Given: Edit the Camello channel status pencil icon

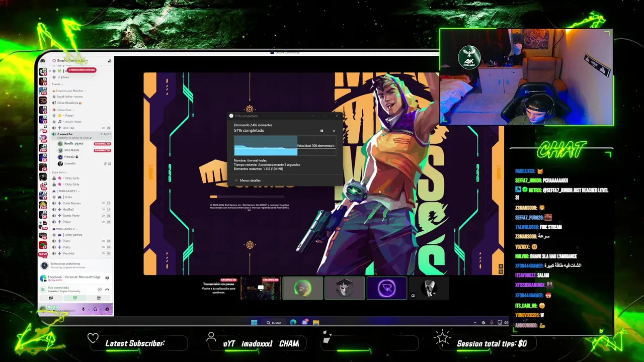Looking at the screenshot, I should [92, 137].
